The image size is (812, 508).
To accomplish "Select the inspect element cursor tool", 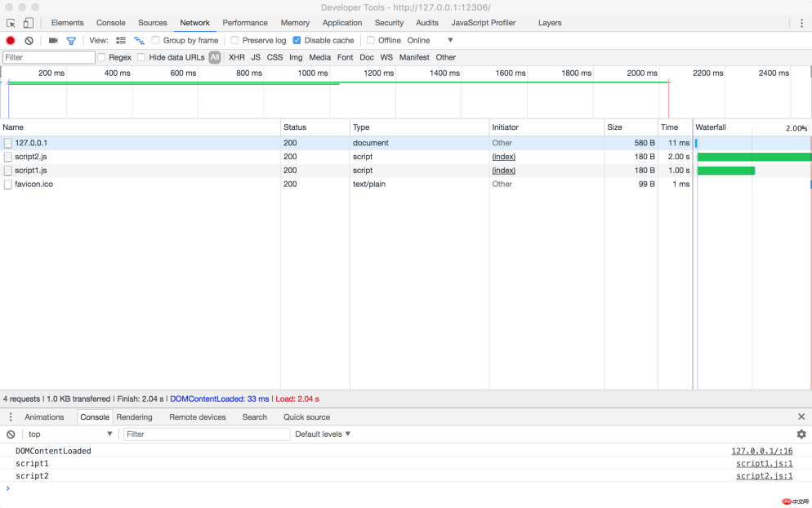I will pyautogui.click(x=10, y=23).
